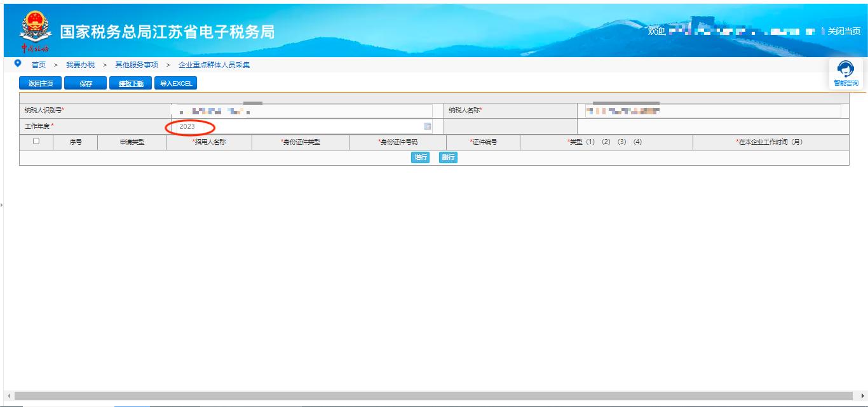The image size is (868, 407).
Task: Import data using 导入EXCEL button
Action: [x=175, y=84]
